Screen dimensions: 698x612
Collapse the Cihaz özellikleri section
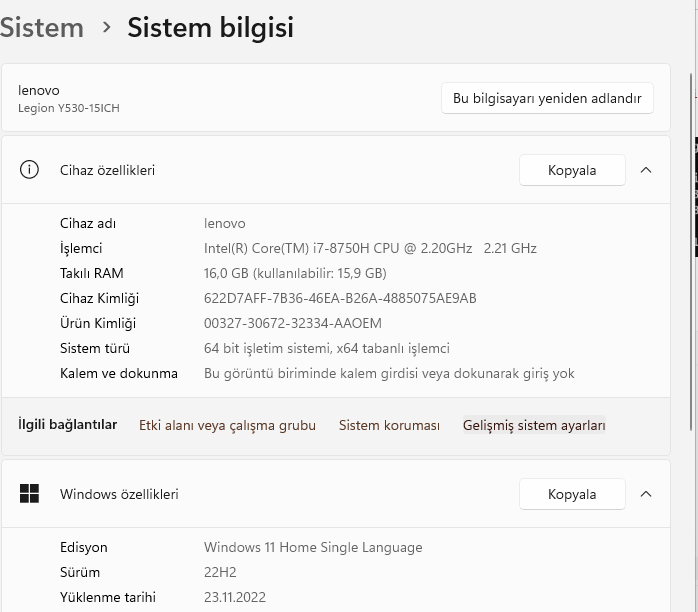pos(646,170)
